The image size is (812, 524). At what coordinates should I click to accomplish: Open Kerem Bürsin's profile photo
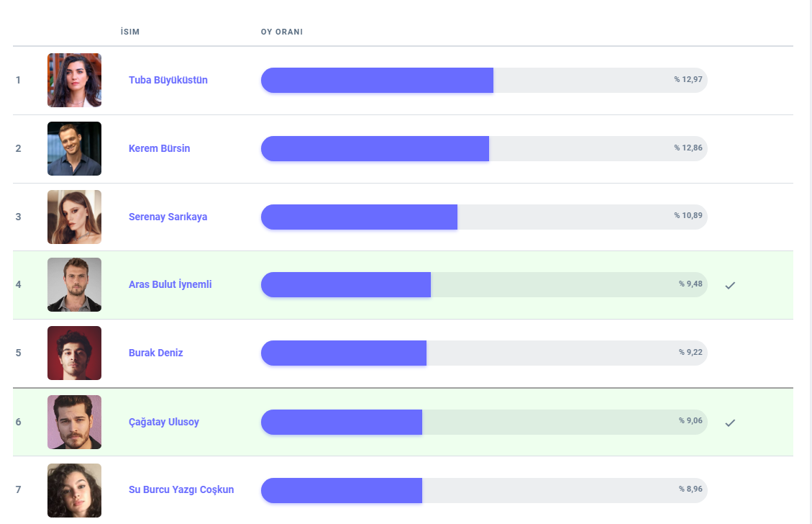click(x=74, y=148)
